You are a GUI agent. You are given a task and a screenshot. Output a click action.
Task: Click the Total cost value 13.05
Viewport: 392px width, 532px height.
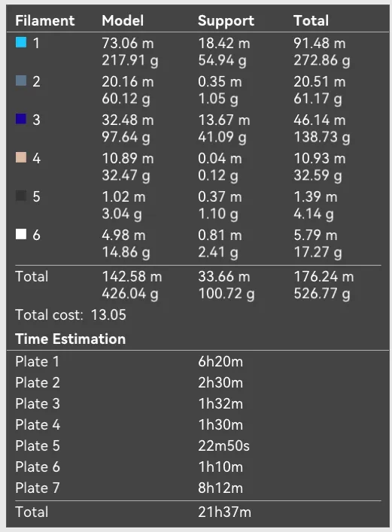tap(108, 315)
